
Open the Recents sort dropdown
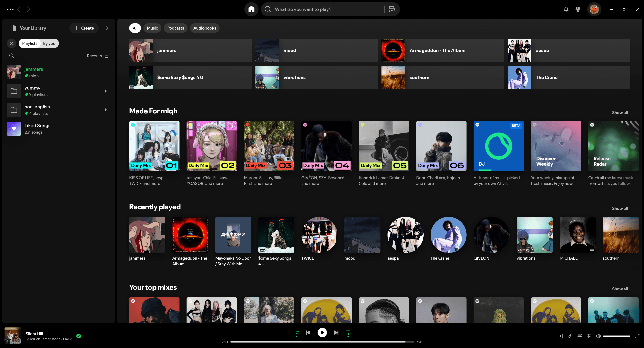[97, 56]
